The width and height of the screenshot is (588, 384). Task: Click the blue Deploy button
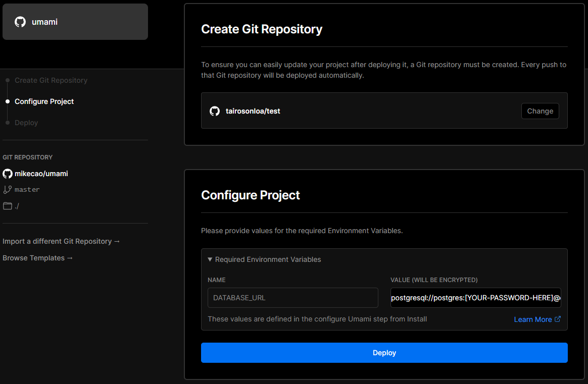[x=384, y=353]
